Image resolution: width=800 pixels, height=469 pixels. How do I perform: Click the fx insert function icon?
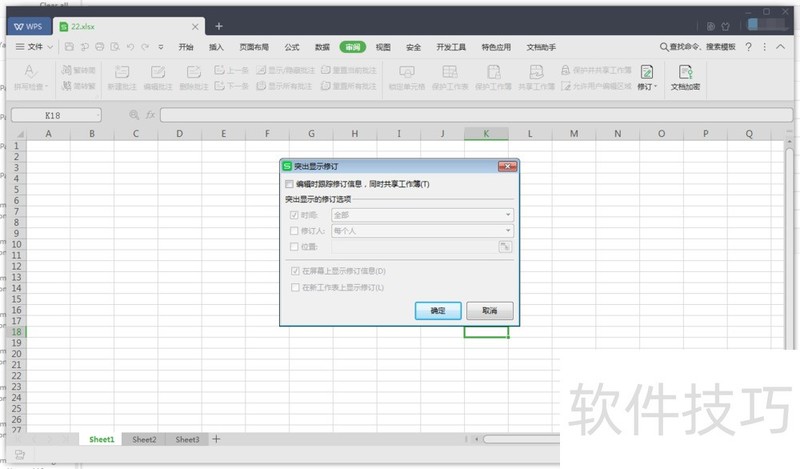coord(151,115)
